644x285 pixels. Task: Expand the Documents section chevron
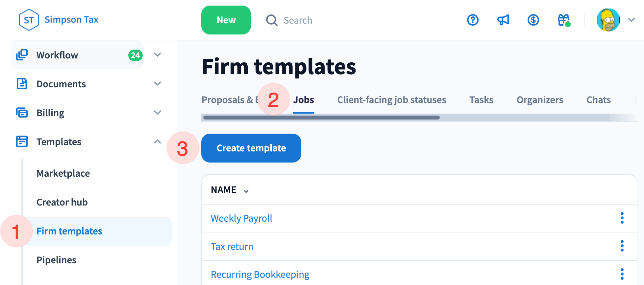(158, 84)
